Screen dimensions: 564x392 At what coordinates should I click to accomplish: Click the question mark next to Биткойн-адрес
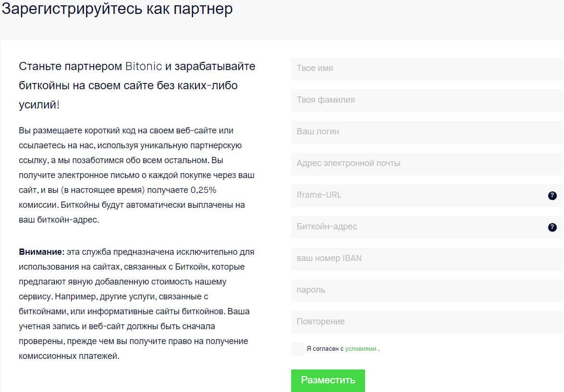click(x=552, y=227)
